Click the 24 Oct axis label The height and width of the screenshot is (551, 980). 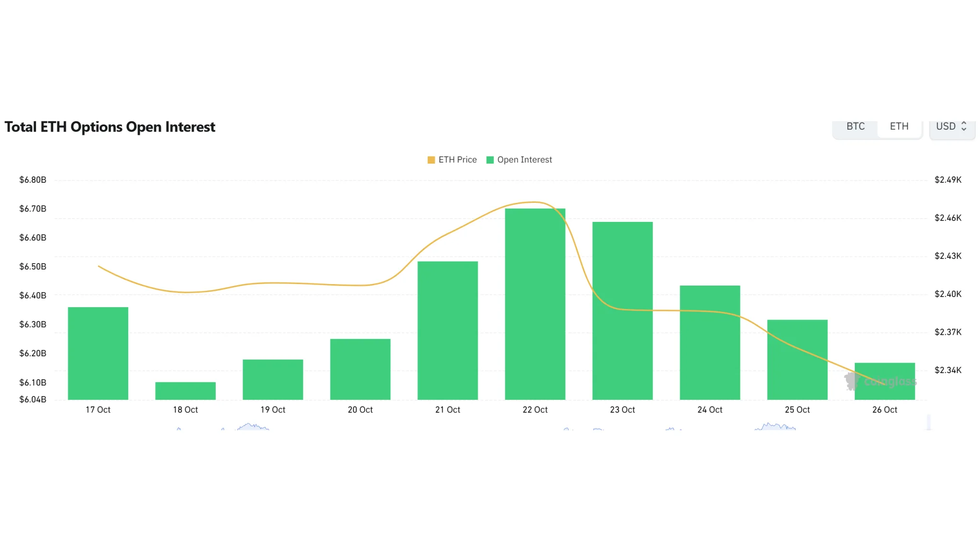click(x=710, y=410)
